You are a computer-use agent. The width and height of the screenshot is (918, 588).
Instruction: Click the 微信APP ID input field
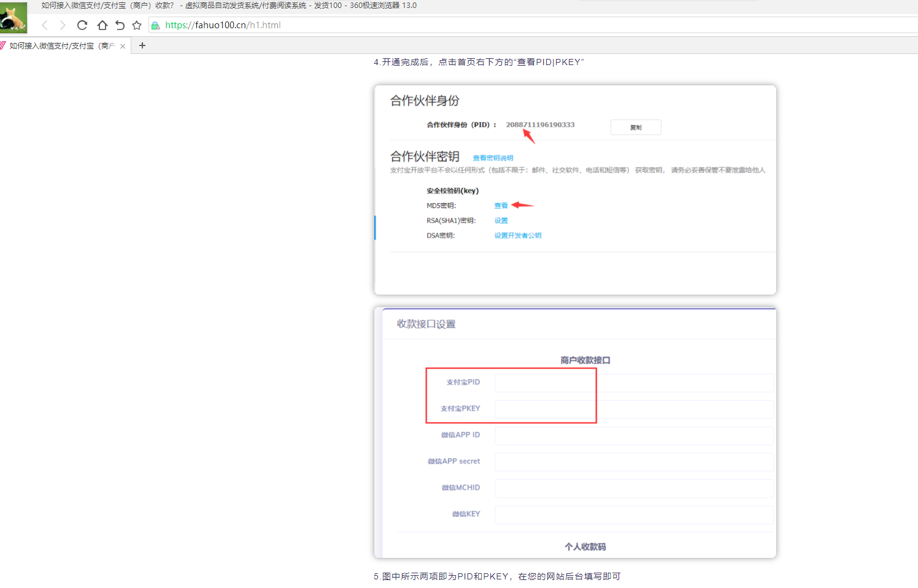633,435
